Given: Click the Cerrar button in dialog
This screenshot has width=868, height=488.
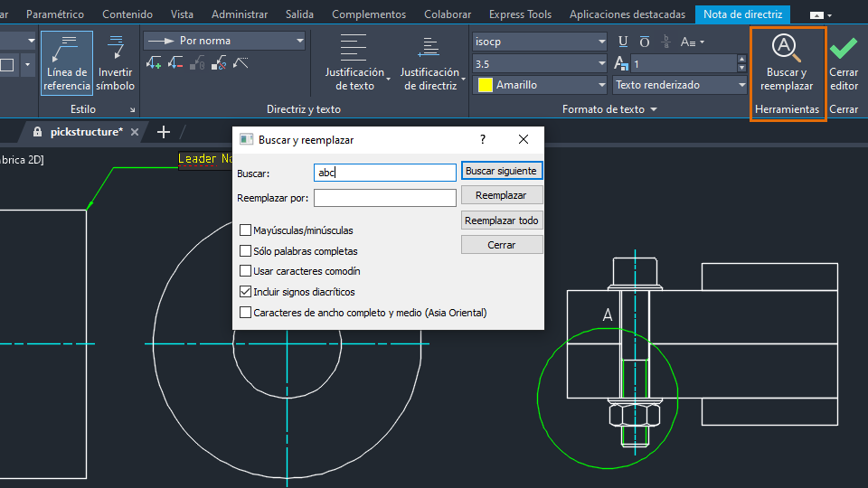Looking at the screenshot, I should coord(502,245).
